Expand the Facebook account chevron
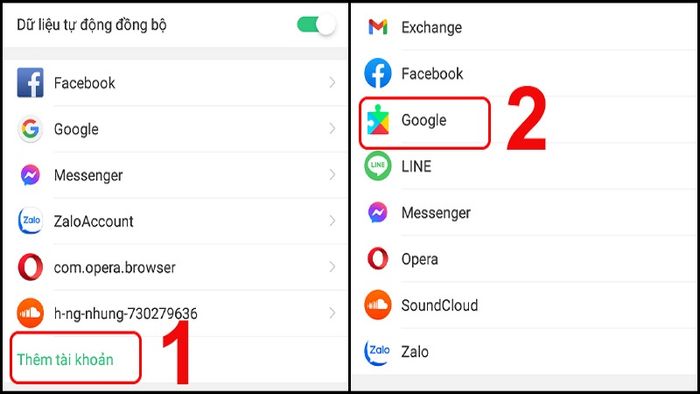The width and height of the screenshot is (700, 394). 332,83
